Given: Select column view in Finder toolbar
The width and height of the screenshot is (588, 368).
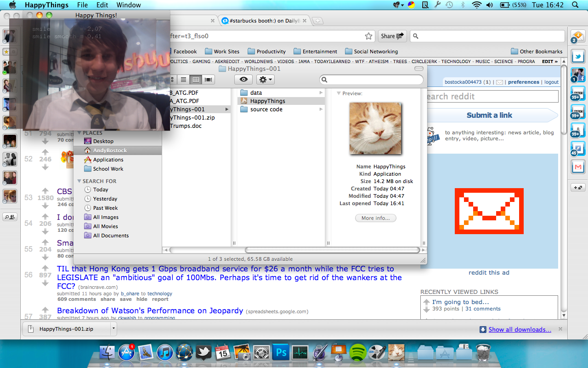Looking at the screenshot, I should coord(196,80).
